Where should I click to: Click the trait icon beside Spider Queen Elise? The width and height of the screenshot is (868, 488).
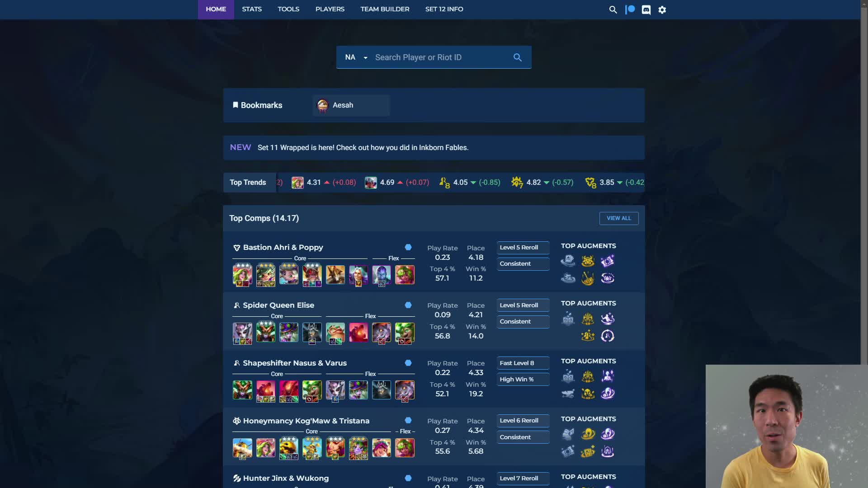[236, 305]
